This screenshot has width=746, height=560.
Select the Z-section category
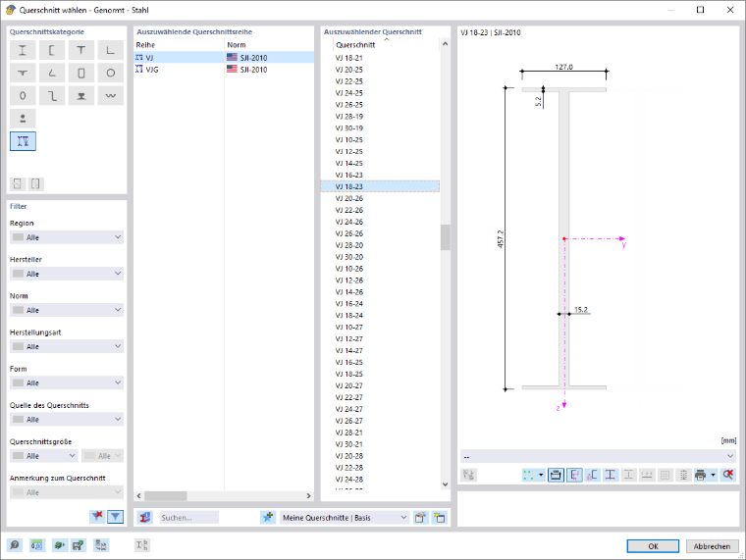click(x=52, y=95)
